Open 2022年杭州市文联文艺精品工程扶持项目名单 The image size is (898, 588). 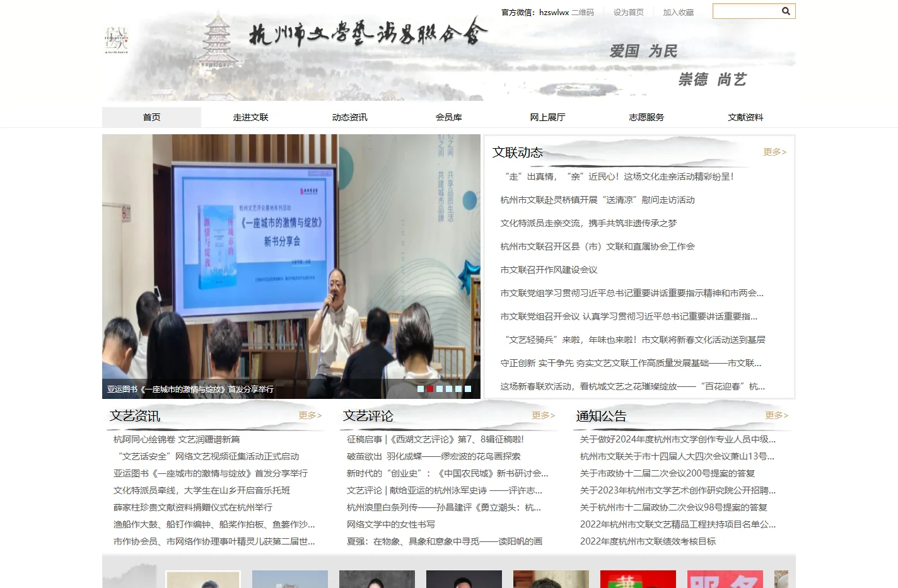pos(678,524)
